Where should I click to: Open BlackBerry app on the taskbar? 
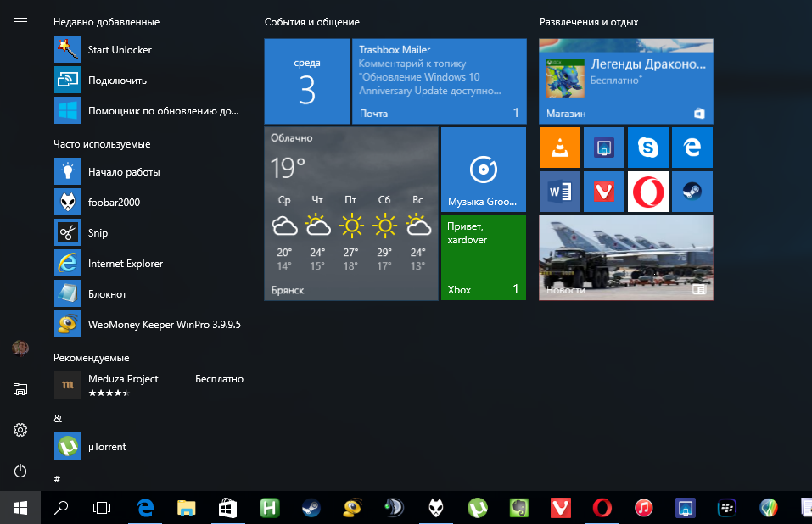(x=727, y=508)
